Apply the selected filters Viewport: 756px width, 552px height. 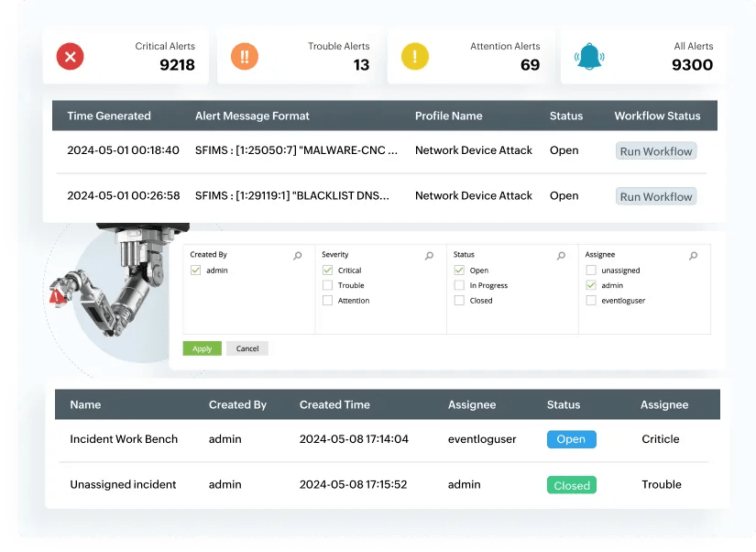[x=202, y=348]
